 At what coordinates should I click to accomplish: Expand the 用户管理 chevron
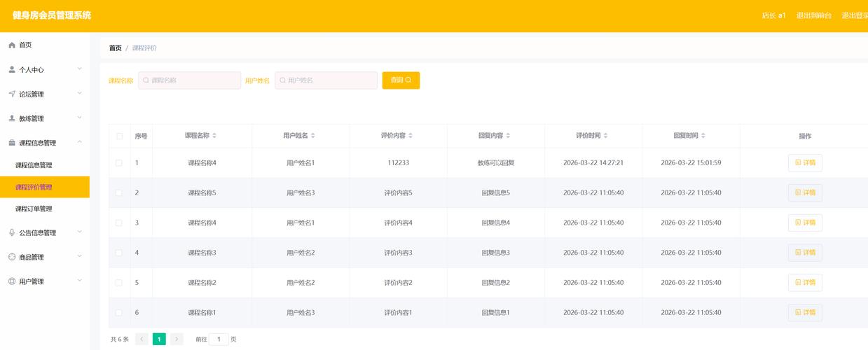click(x=79, y=281)
